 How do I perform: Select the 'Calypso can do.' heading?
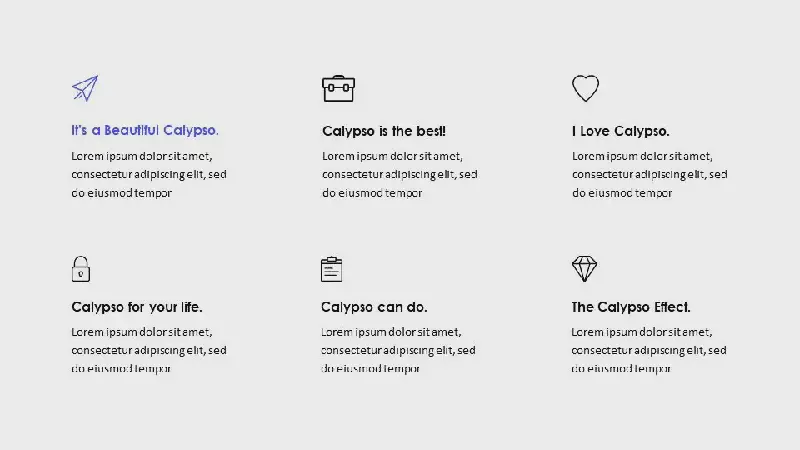[374, 307]
